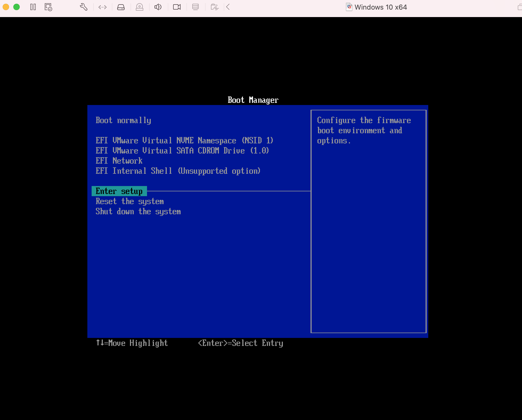Image resolution: width=522 pixels, height=420 pixels.
Task: Click the network adapter arrows icon
Action: [103, 7]
